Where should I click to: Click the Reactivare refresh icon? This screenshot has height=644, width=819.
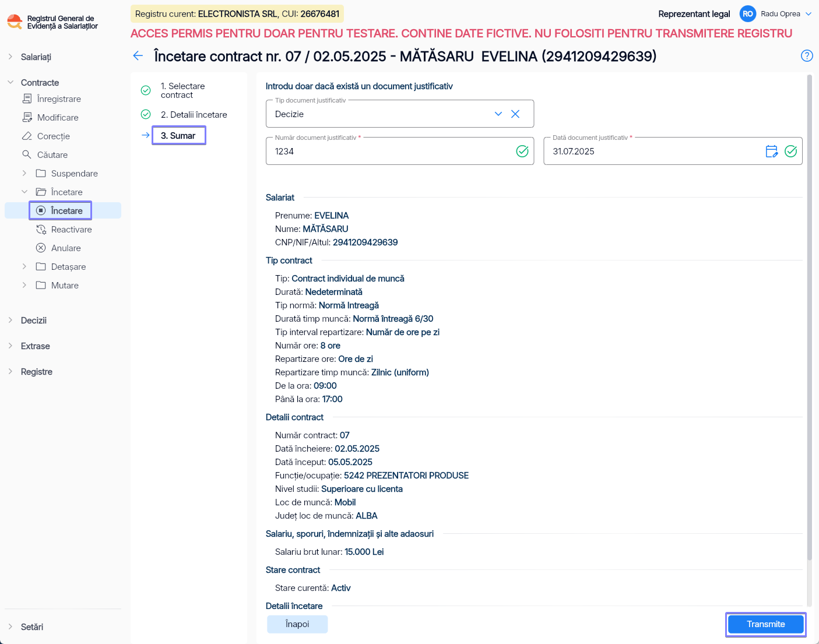(41, 229)
